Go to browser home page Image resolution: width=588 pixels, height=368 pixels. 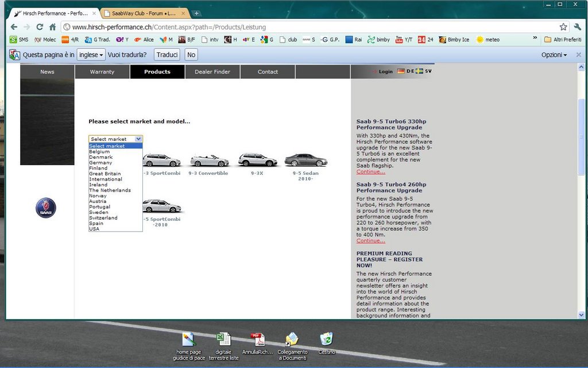click(52, 27)
